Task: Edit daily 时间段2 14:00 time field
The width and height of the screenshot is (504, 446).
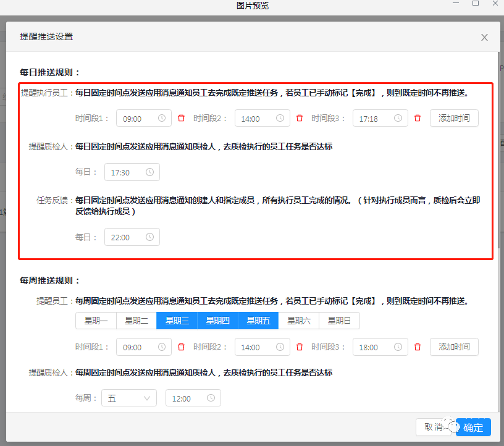Action: point(262,118)
